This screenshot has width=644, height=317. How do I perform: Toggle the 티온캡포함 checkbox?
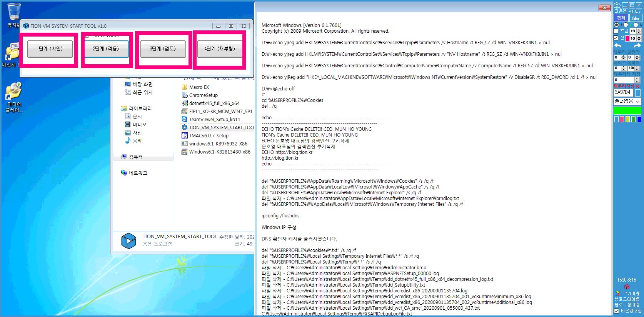616,311
